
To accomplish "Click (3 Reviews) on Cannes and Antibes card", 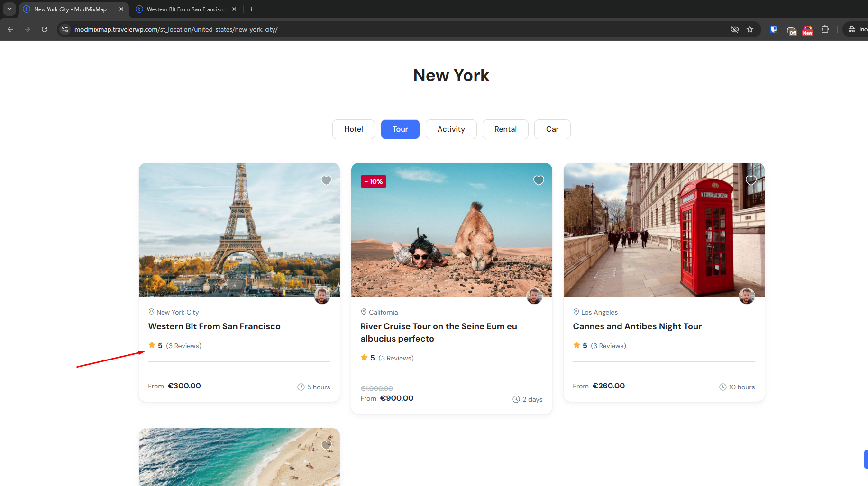I will tap(609, 346).
